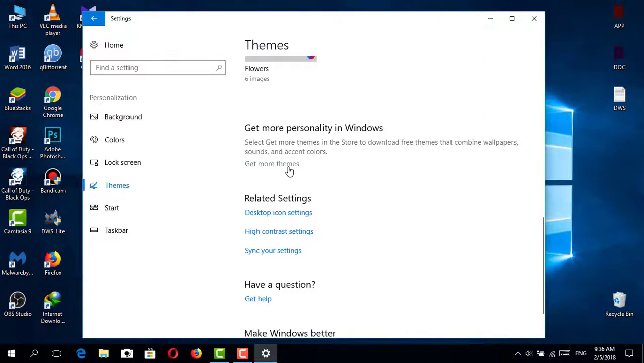Select the Background picture icon in sidebar
This screenshot has height=363, width=644.
click(94, 117)
